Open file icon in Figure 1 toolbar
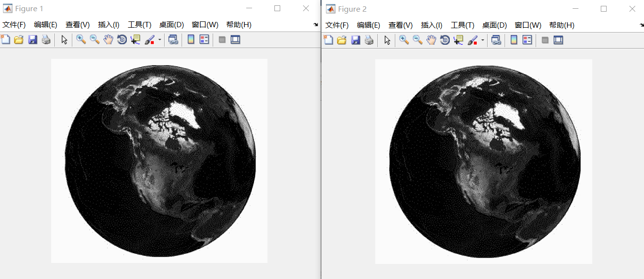 tap(19, 40)
